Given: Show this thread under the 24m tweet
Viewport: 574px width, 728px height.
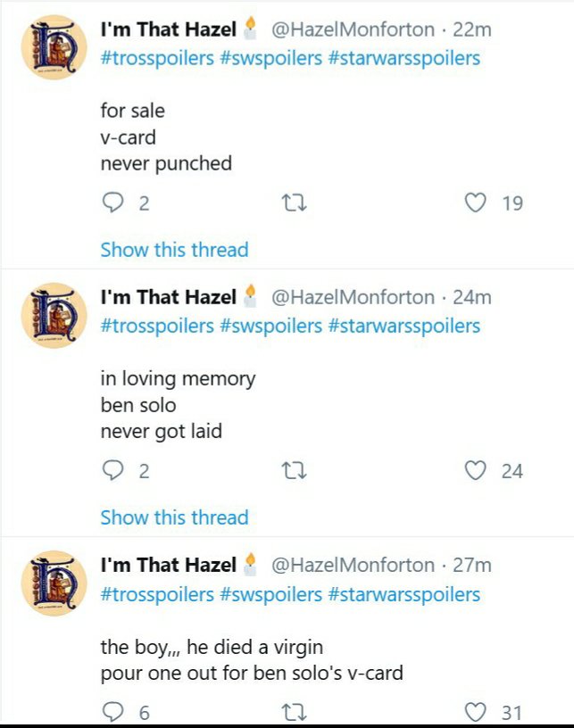Looking at the screenshot, I should [x=174, y=517].
